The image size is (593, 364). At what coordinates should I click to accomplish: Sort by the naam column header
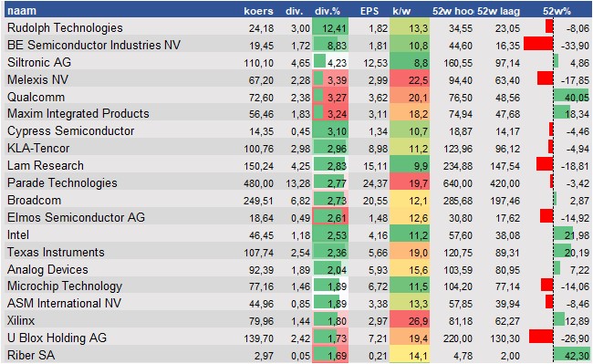click(22, 11)
